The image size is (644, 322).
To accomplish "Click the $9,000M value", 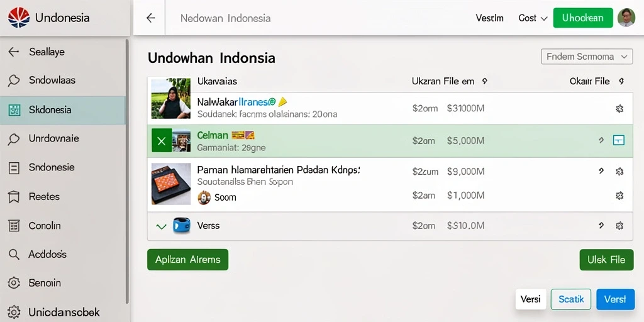I will (466, 171).
